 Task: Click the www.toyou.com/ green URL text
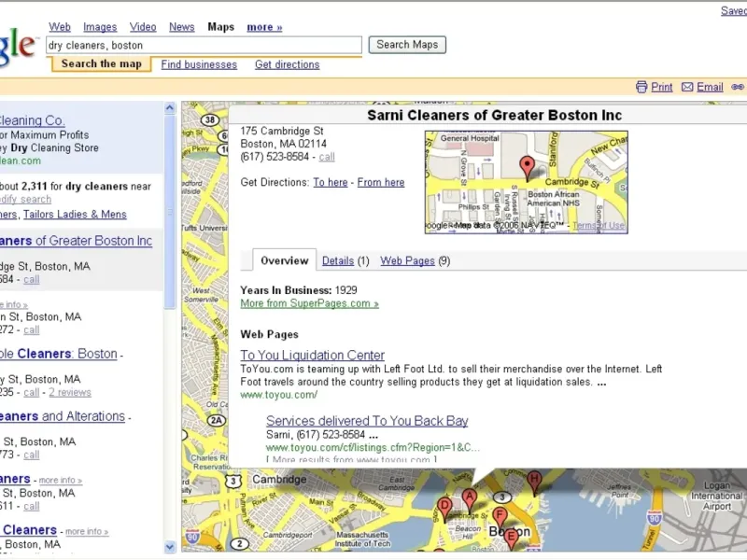tap(278, 395)
